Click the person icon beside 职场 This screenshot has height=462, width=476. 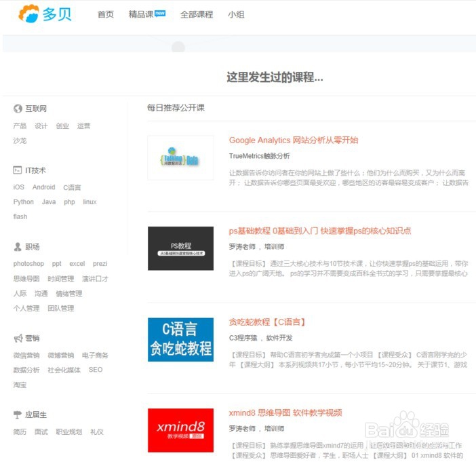click(x=18, y=247)
